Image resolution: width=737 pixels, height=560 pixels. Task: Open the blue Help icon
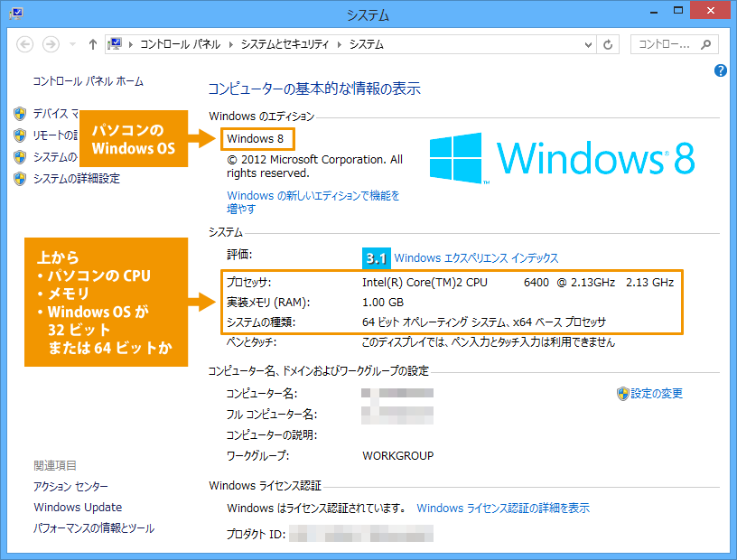[x=720, y=70]
